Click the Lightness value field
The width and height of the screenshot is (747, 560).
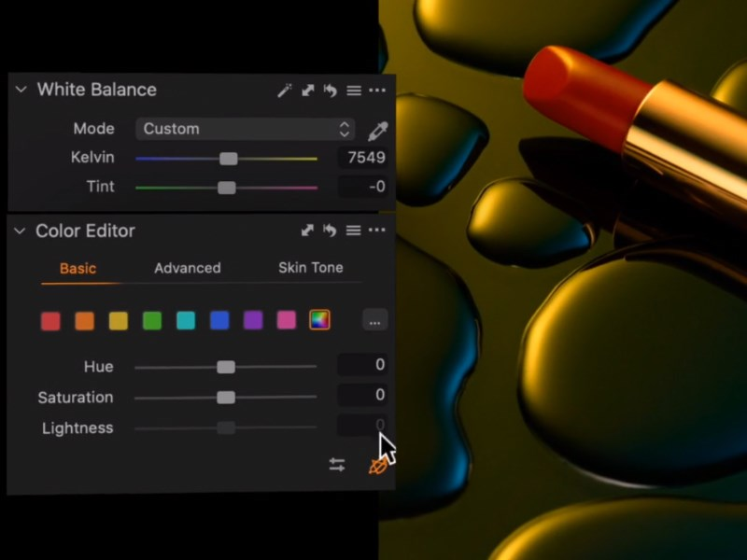pyautogui.click(x=362, y=425)
